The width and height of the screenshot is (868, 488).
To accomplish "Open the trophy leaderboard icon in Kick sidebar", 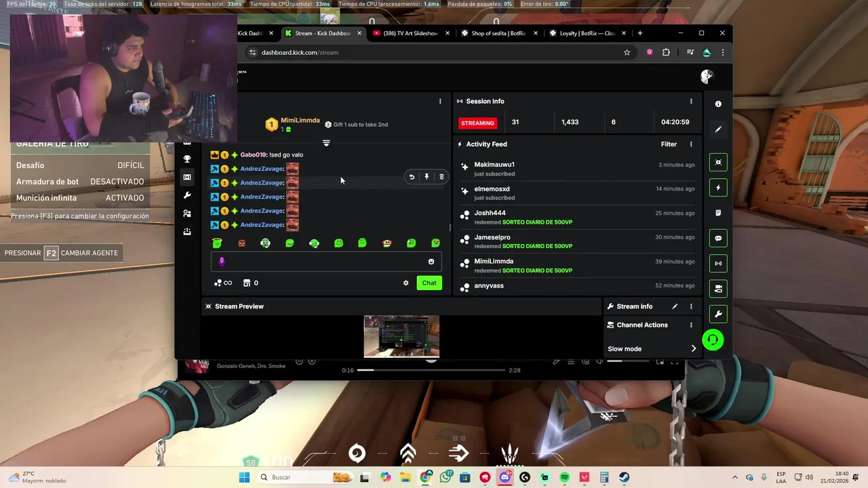I will [187, 159].
